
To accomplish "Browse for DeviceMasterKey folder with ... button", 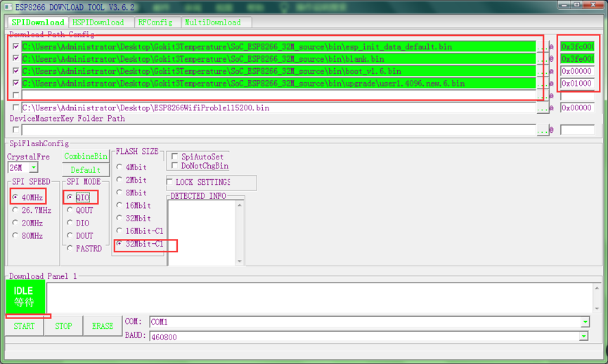I will (543, 130).
